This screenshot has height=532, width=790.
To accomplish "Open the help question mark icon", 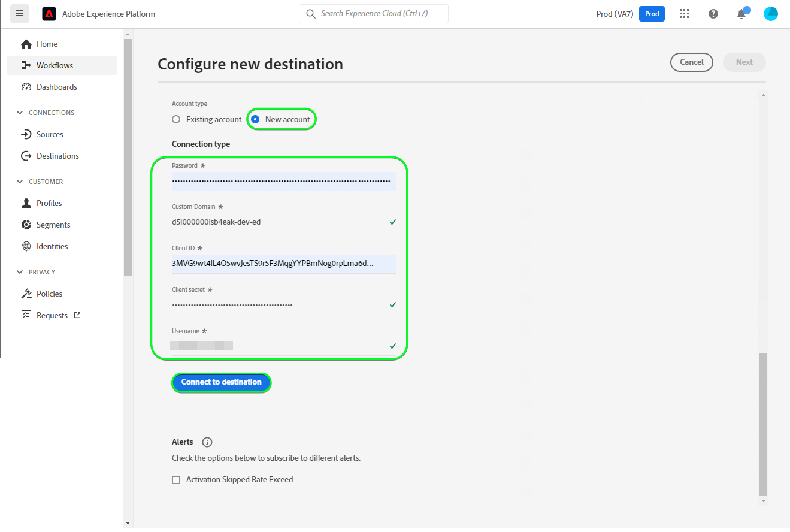I will pyautogui.click(x=713, y=14).
